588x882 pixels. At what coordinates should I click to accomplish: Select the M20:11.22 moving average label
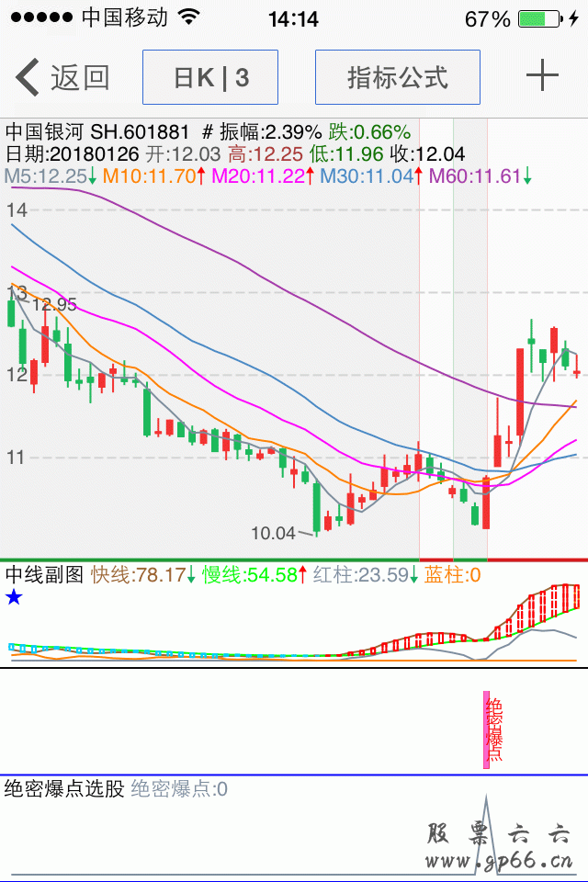[257, 176]
